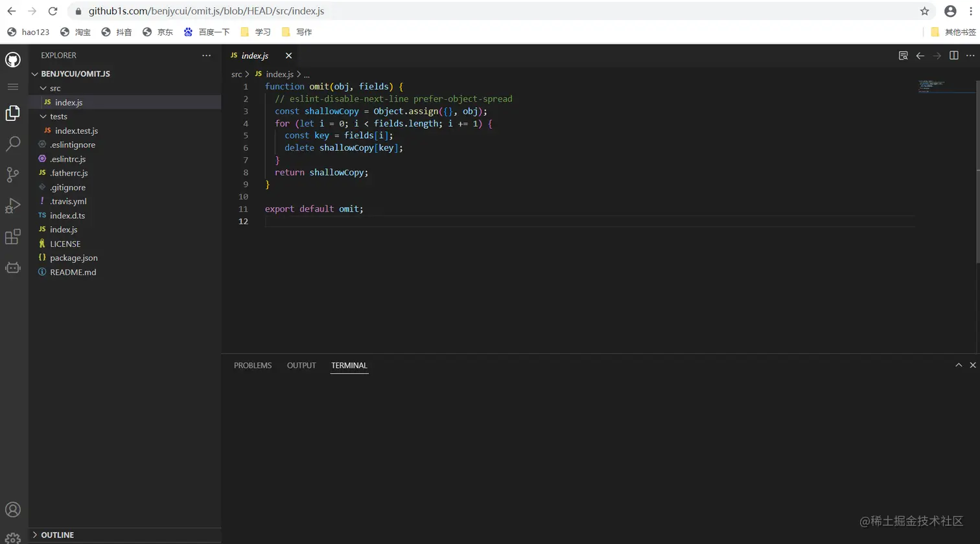Switch to the PROBLEMS panel tab
980x544 pixels.
tap(253, 365)
